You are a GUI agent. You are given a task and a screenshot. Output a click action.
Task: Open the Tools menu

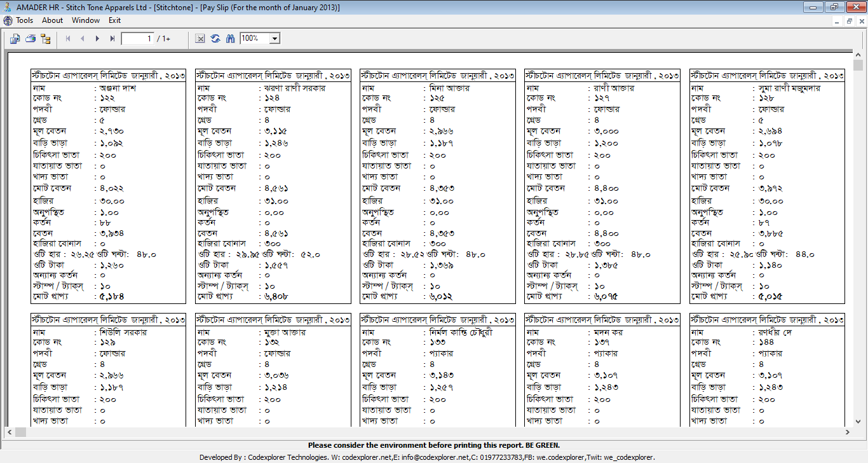click(x=25, y=20)
